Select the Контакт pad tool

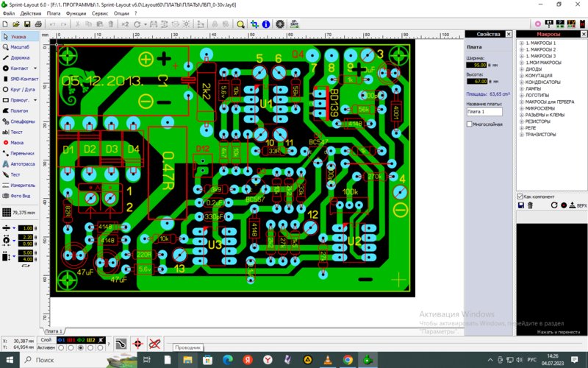[16, 68]
